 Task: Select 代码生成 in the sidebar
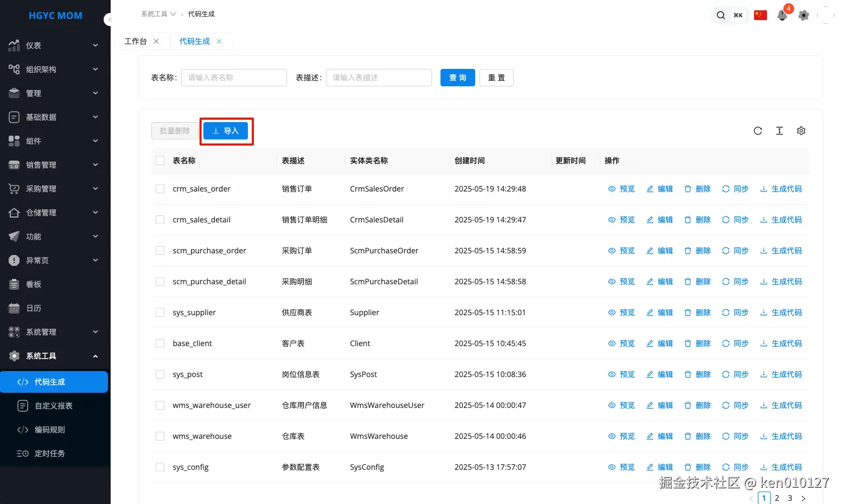(x=54, y=382)
